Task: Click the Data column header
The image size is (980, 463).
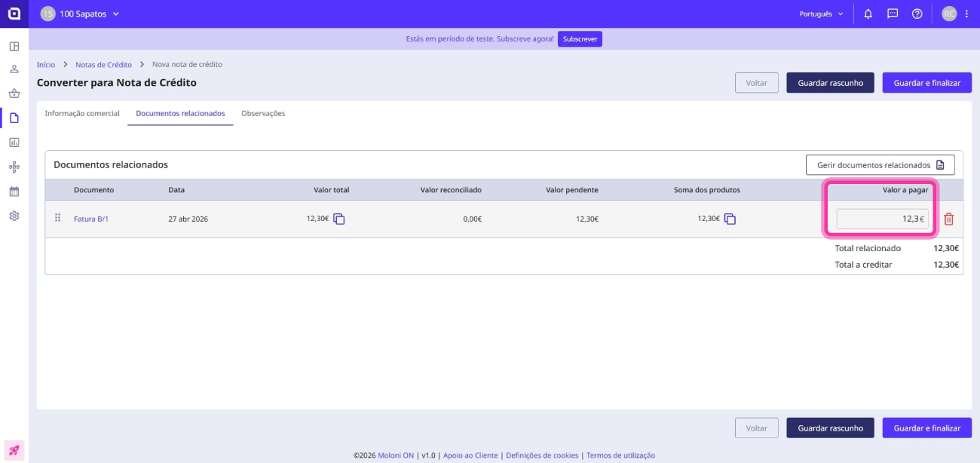Action: coord(176,190)
